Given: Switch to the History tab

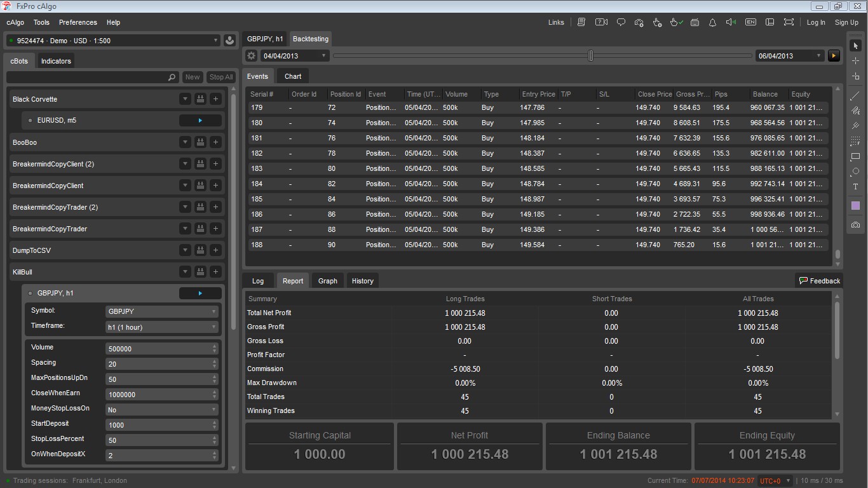Looking at the screenshot, I should point(363,281).
